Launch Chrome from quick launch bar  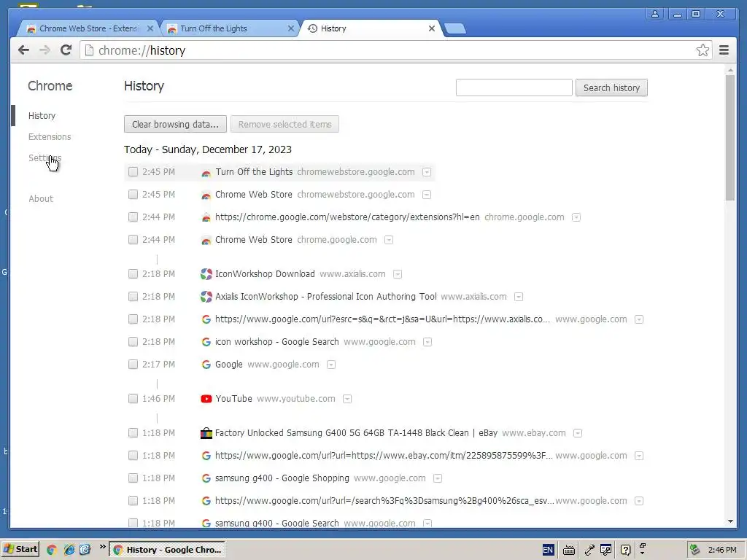52,550
